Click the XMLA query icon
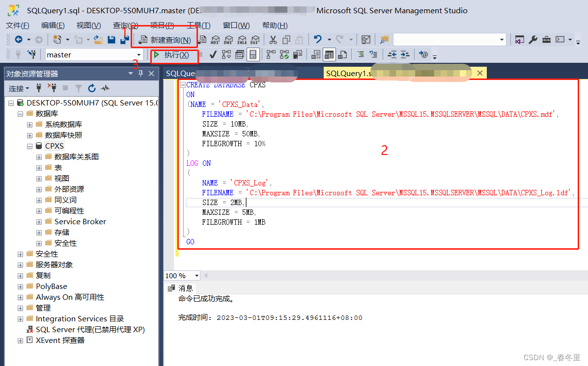 tap(242, 40)
